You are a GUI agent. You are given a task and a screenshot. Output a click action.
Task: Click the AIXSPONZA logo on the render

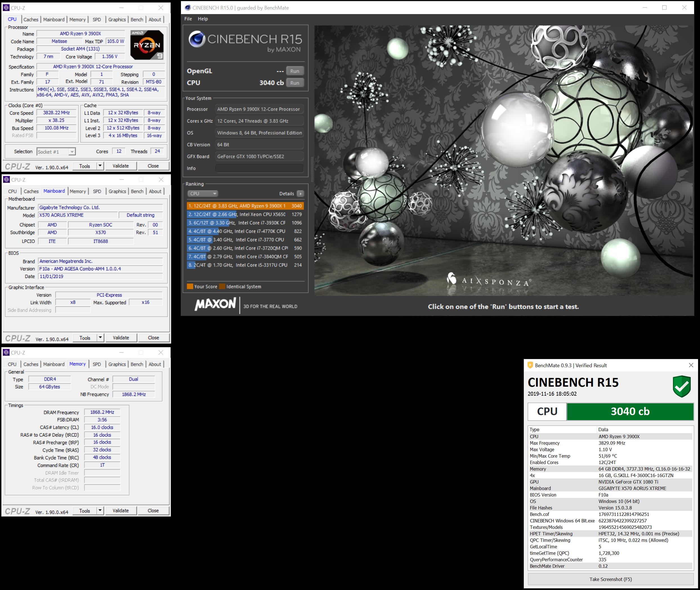[489, 280]
